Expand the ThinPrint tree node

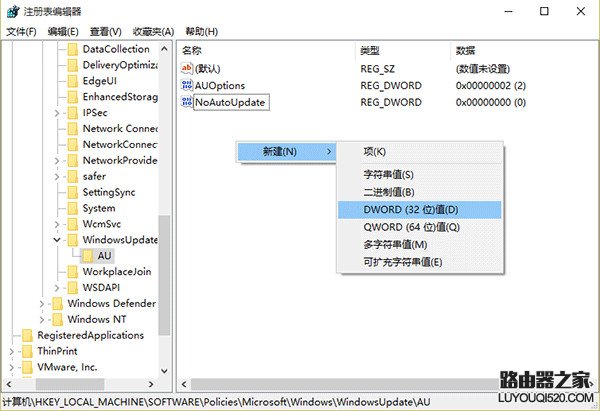[11, 351]
